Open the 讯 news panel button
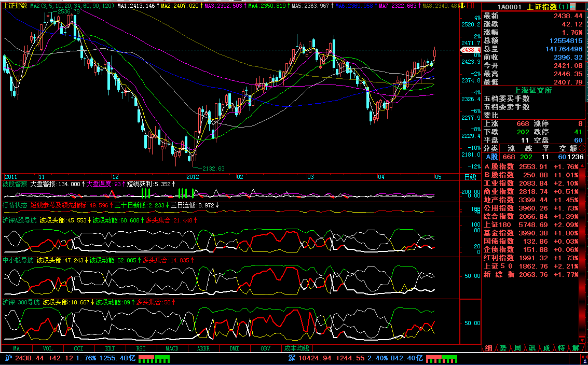 click(x=532, y=348)
